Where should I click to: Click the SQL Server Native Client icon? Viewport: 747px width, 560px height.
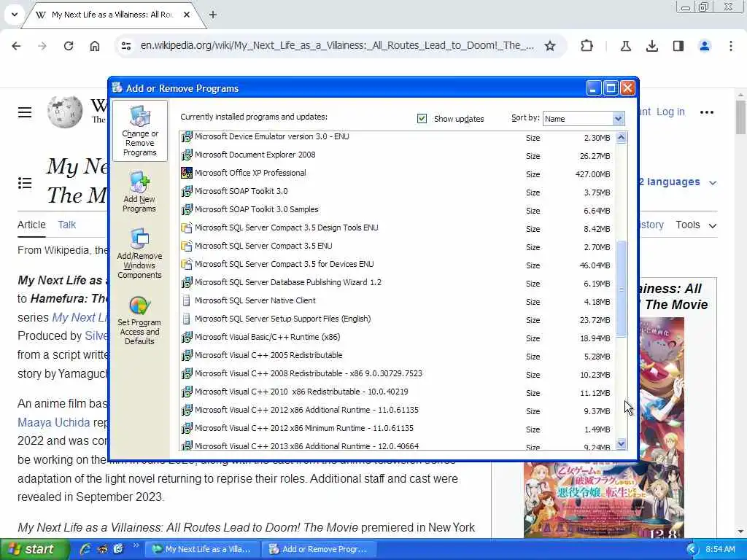click(187, 300)
